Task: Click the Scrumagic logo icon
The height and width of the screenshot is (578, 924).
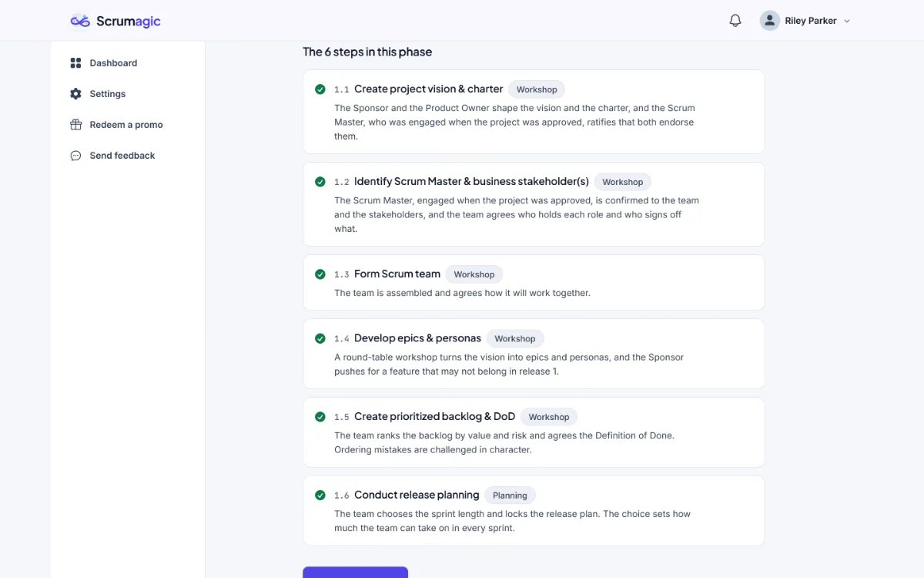Action: (x=80, y=21)
